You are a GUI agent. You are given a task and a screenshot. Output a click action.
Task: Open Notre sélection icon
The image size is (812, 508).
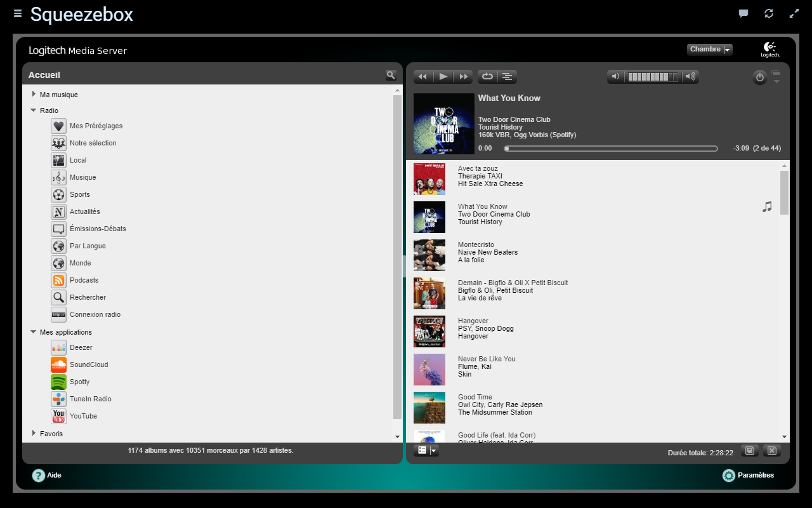[x=59, y=143]
